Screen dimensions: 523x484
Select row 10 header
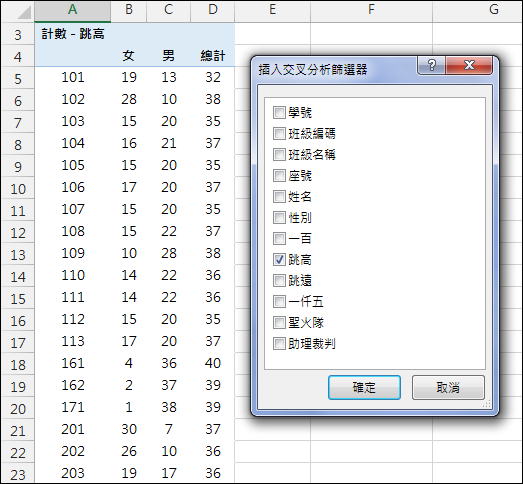18,188
